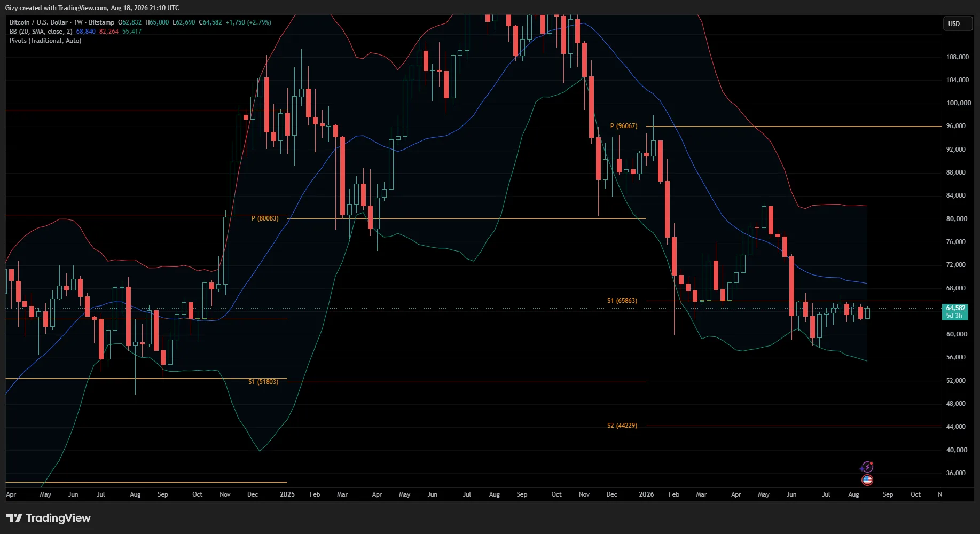The image size is (980, 534).
Task: Click the BB upper value 82,264
Action: point(109,32)
